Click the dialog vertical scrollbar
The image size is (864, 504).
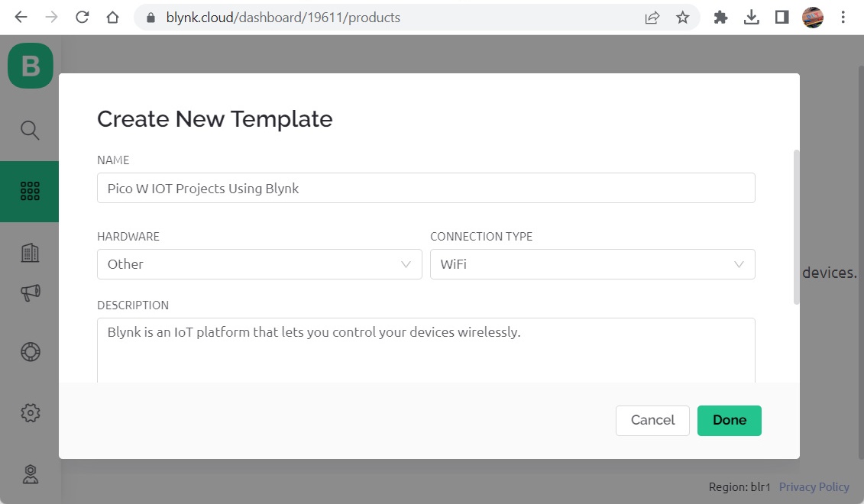point(796,226)
